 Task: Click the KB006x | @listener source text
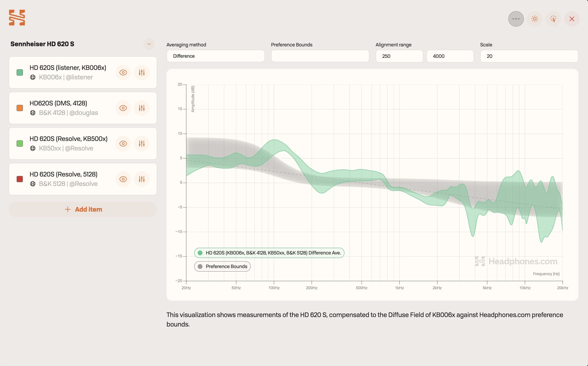[x=66, y=77]
